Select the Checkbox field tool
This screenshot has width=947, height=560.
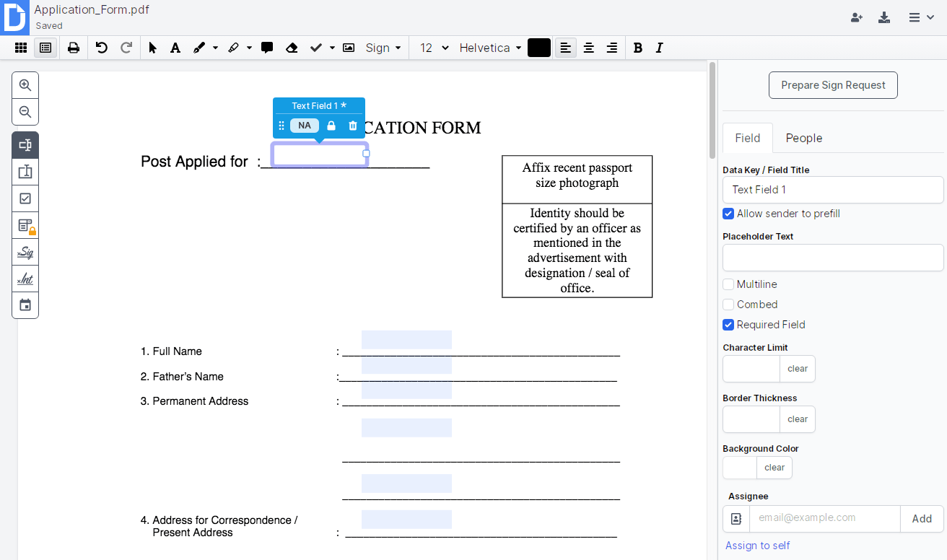tap(25, 198)
